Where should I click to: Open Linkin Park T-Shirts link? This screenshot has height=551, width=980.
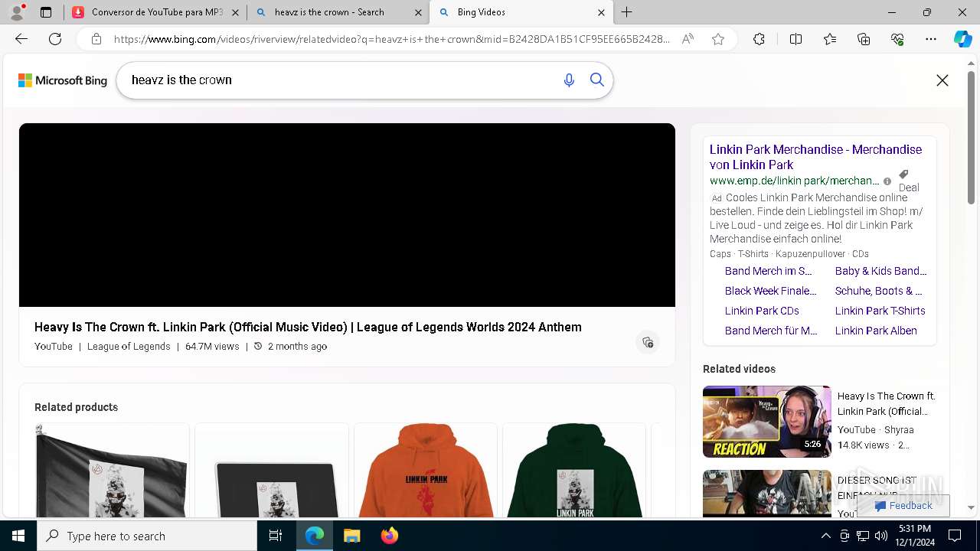click(x=880, y=311)
